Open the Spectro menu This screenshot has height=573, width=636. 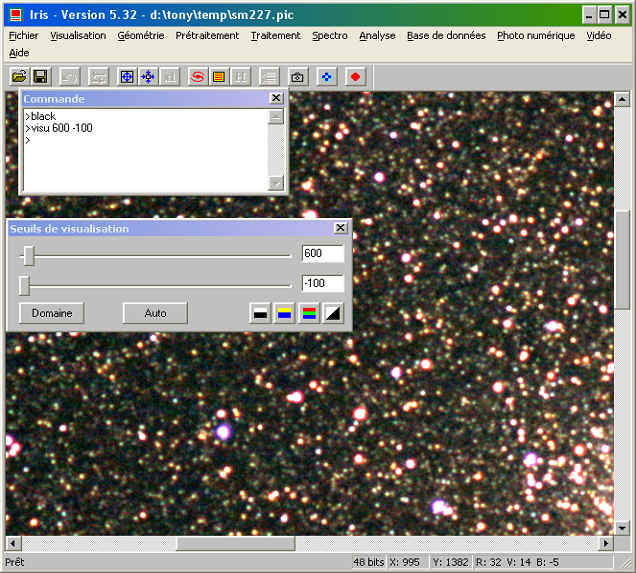tap(329, 36)
